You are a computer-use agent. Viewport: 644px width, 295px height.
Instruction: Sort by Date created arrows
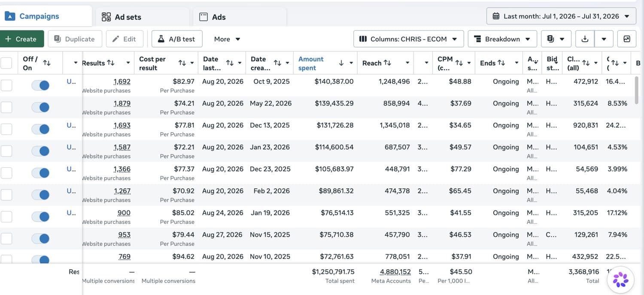pyautogui.click(x=277, y=63)
